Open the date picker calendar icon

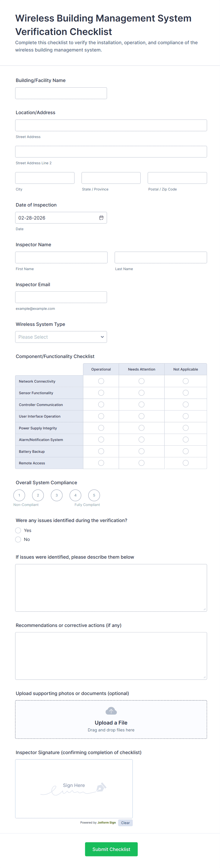click(101, 218)
